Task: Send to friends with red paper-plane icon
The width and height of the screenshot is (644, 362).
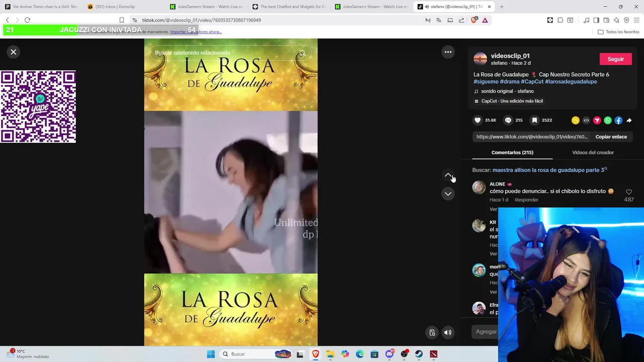Action: click(x=597, y=120)
